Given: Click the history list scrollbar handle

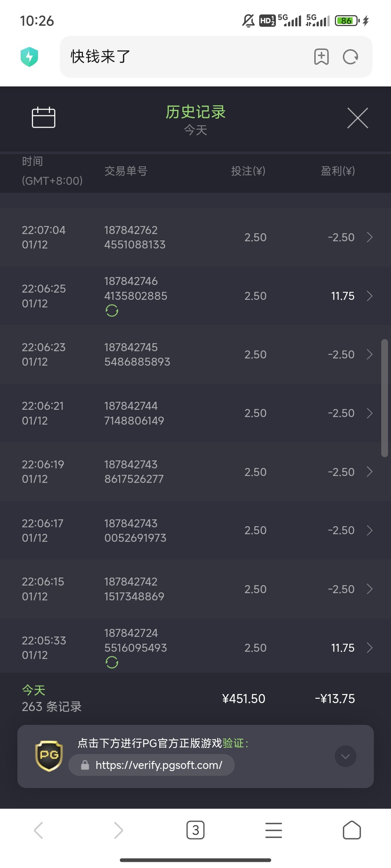Looking at the screenshot, I should tap(384, 398).
